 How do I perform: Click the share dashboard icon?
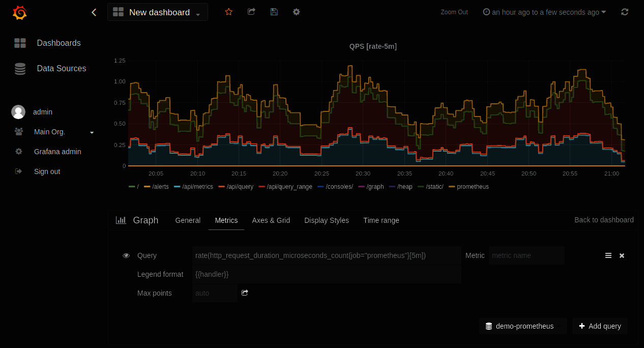(251, 12)
